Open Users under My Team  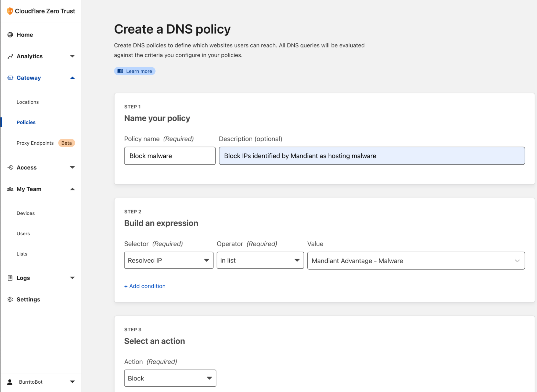point(23,234)
